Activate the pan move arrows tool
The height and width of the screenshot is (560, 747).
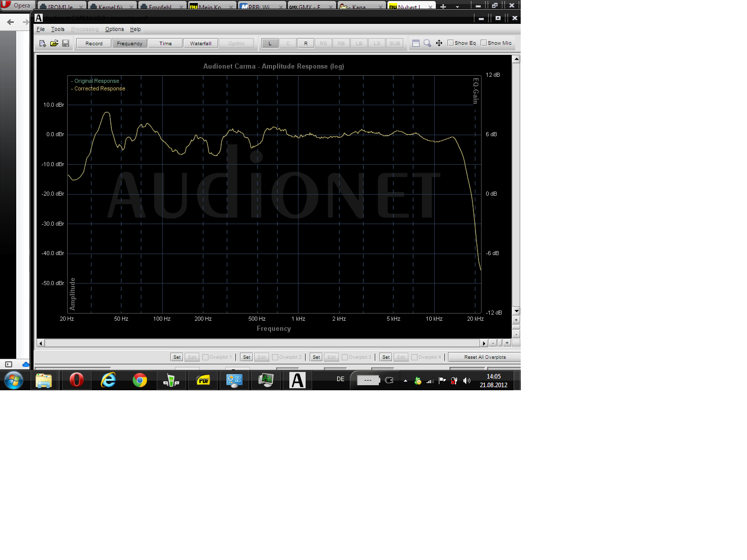point(439,43)
